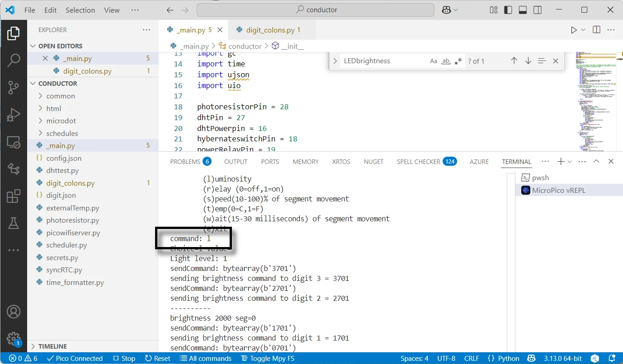Close the find widget

point(556,61)
